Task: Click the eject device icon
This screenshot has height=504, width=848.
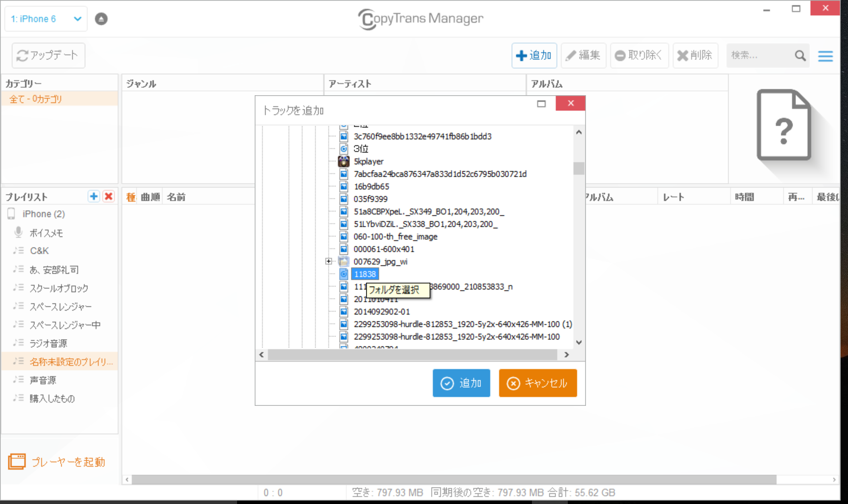Action: (101, 19)
